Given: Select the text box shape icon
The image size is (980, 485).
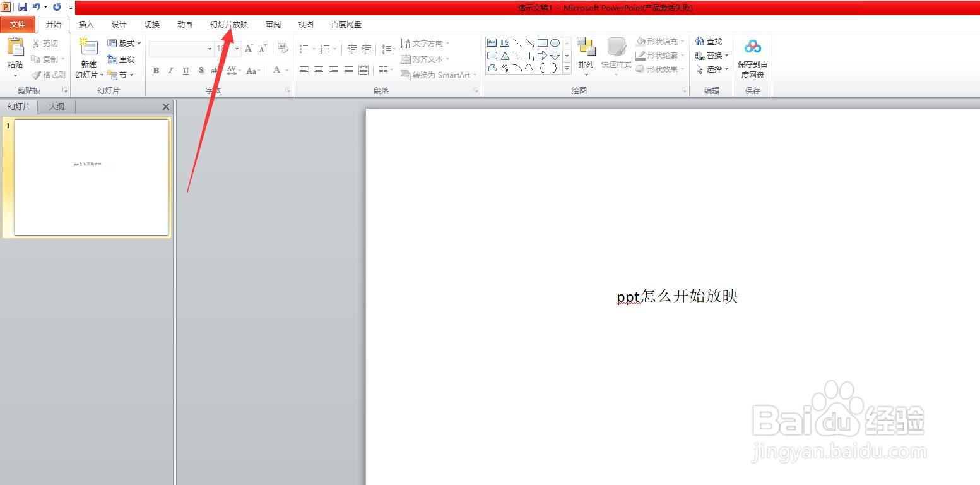Looking at the screenshot, I should point(492,43).
